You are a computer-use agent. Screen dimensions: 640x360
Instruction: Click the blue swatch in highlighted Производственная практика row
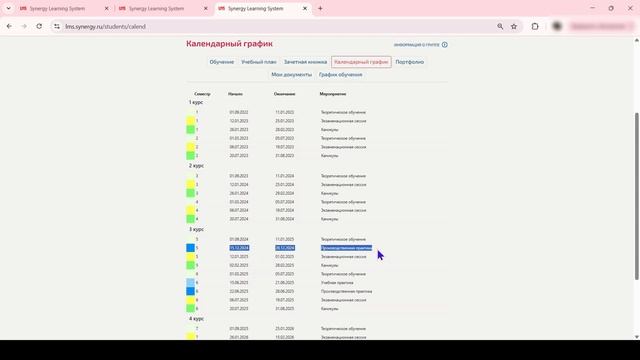191,248
